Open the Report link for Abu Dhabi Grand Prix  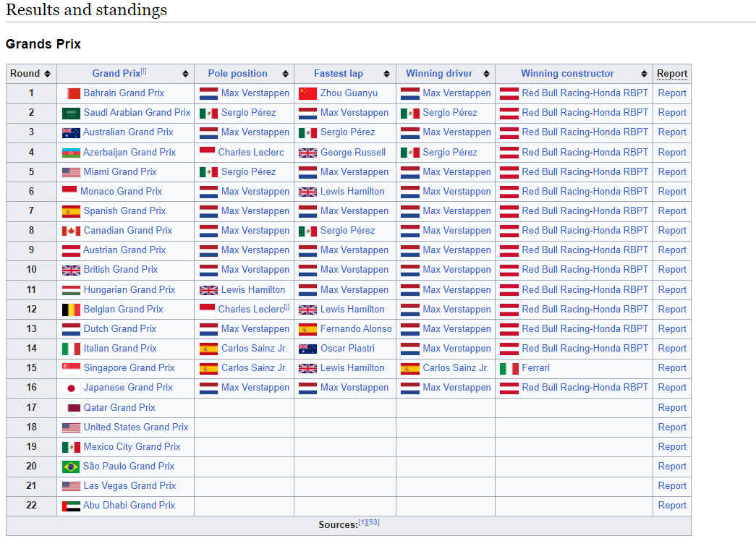click(671, 505)
